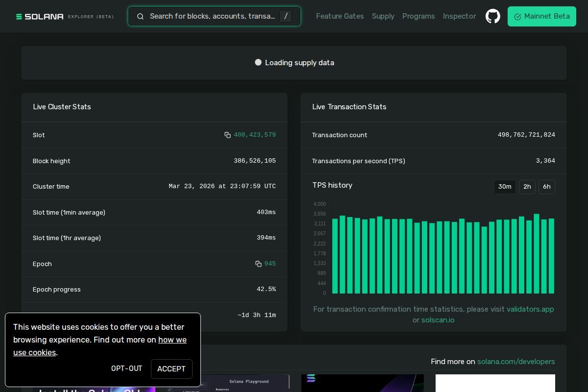Click the search magnifier icon
The image size is (588, 392).
(x=140, y=17)
